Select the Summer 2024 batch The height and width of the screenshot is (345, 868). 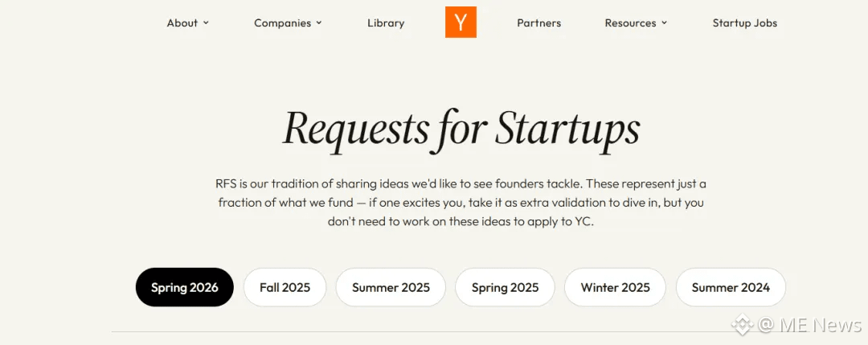pyautogui.click(x=731, y=287)
